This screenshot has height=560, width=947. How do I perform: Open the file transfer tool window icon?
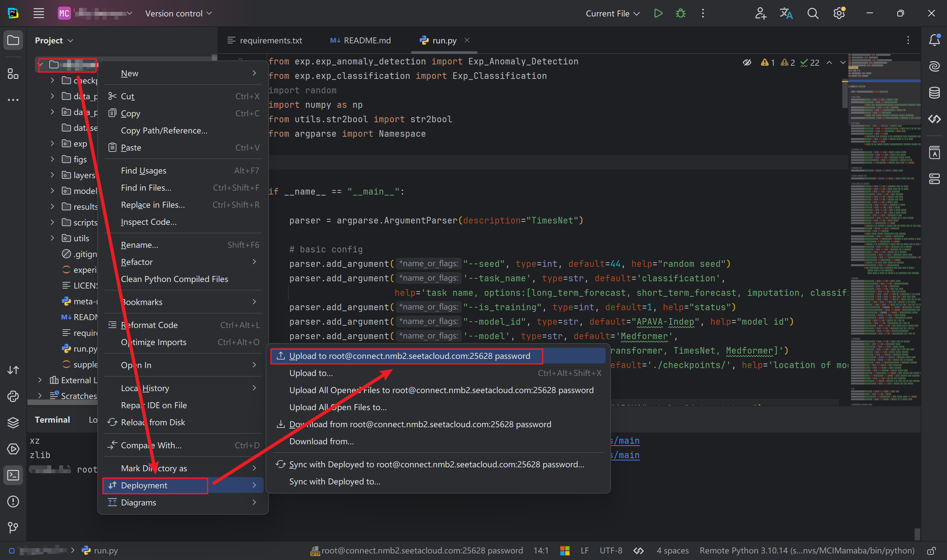(x=13, y=370)
